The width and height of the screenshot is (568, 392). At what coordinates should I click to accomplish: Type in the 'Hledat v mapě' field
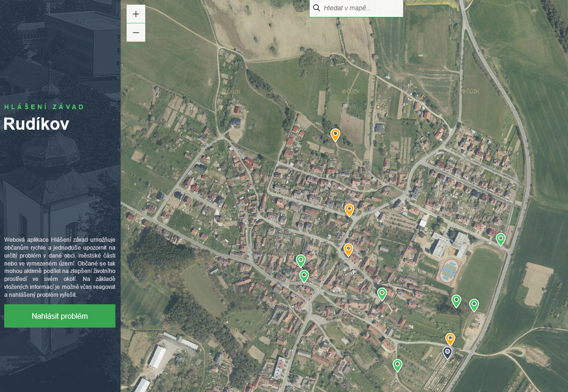360,8
